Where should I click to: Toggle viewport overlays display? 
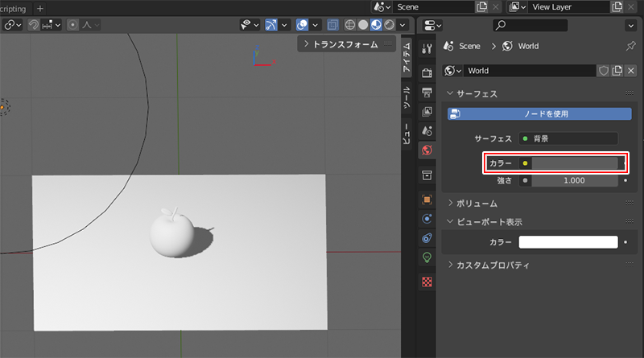pos(302,26)
